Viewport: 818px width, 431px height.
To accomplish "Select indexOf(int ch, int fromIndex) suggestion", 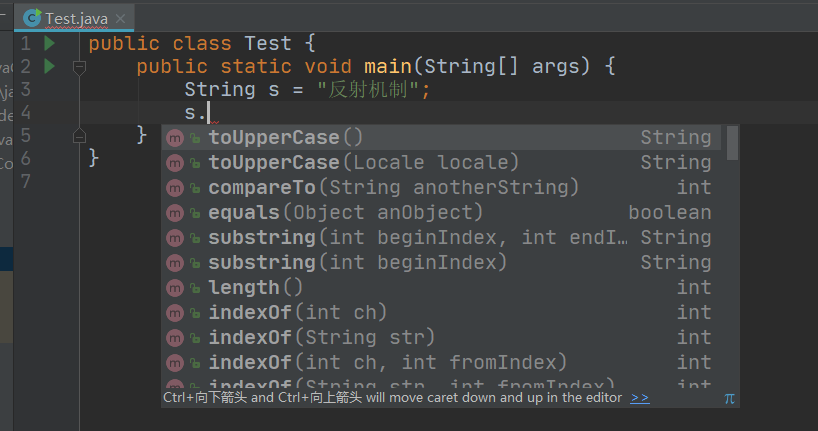I will pos(441,363).
